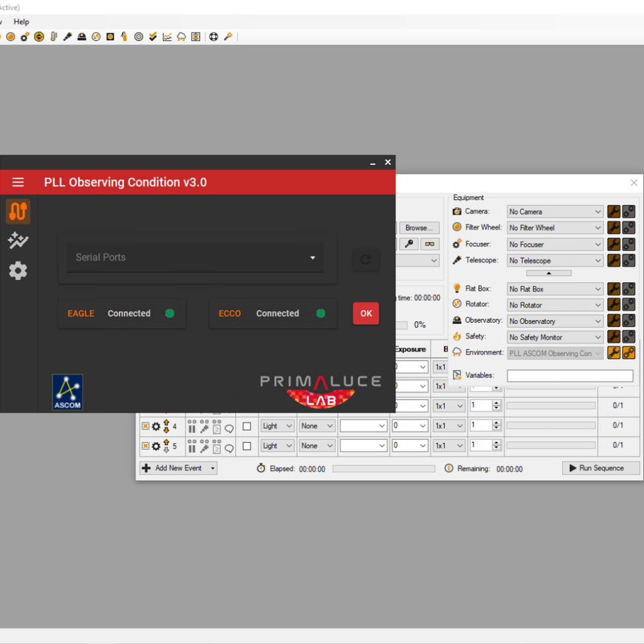Refresh the serial ports list
The width and height of the screenshot is (644, 644).
pyautogui.click(x=366, y=258)
